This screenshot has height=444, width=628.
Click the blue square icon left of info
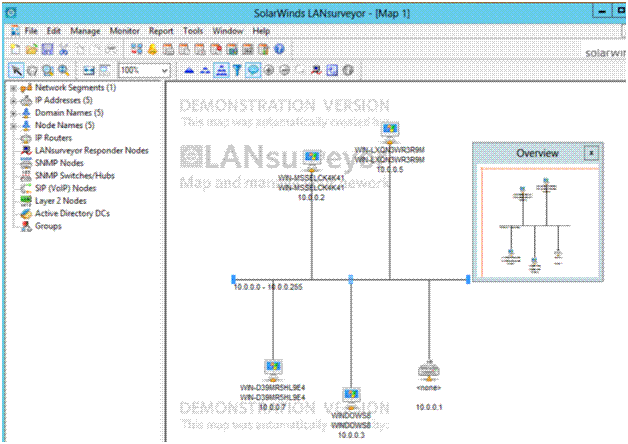[332, 71]
